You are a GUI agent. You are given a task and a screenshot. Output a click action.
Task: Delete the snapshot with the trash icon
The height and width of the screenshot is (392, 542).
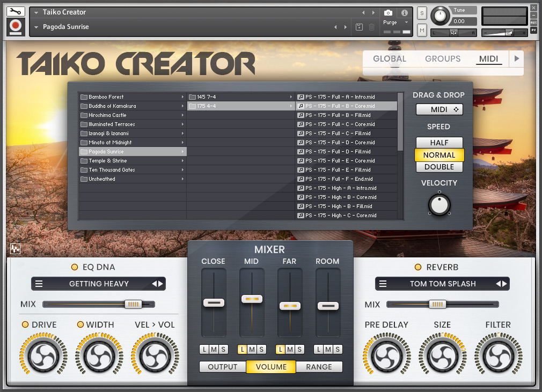[371, 27]
